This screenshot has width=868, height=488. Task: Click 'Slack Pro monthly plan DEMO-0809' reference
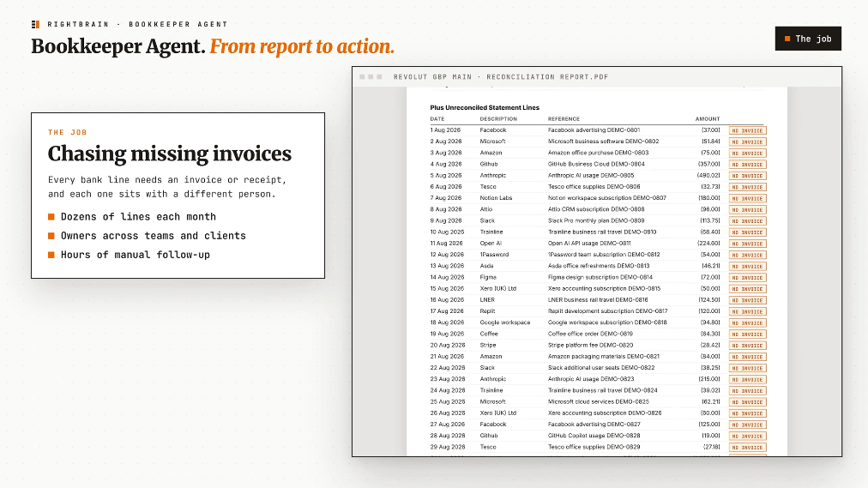tap(596, 220)
